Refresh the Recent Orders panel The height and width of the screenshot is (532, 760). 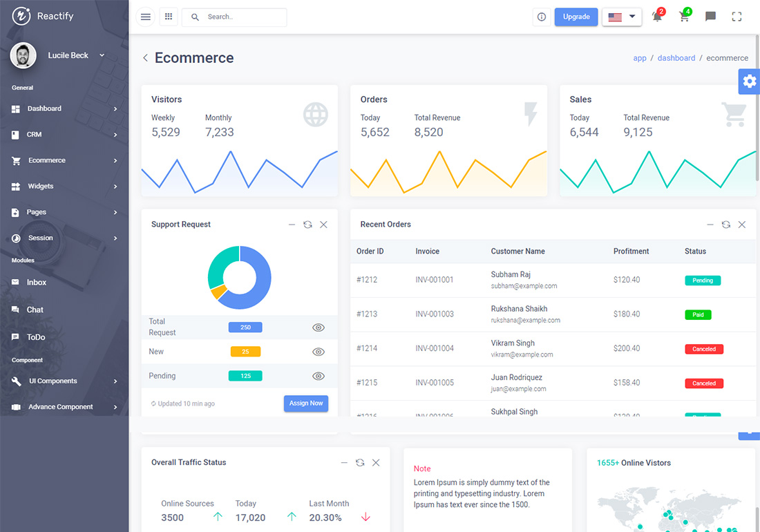point(726,225)
